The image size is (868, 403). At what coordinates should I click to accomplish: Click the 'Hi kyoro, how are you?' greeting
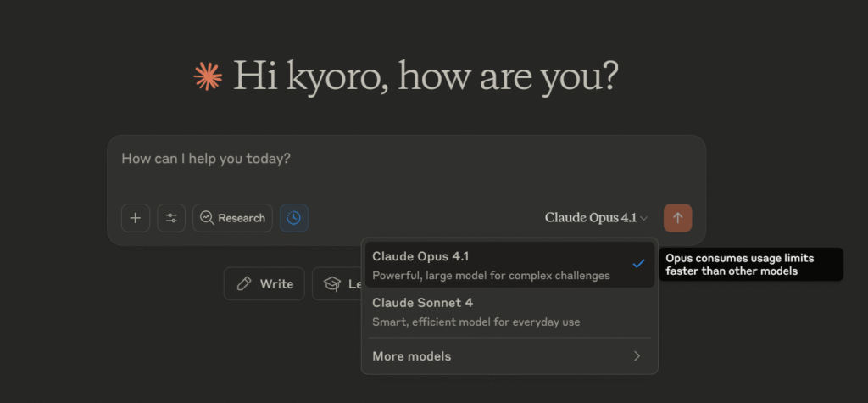click(426, 76)
